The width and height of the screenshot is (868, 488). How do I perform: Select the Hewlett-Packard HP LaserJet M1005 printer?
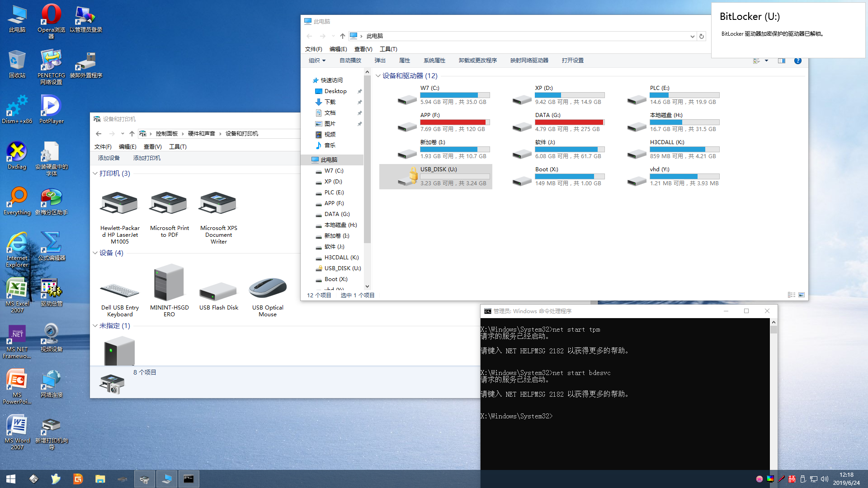click(120, 218)
